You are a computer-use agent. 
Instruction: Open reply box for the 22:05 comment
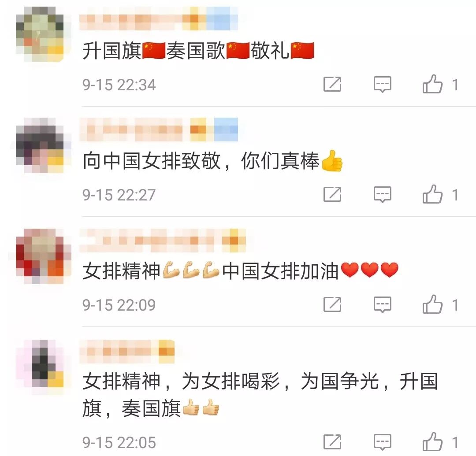pos(382,442)
